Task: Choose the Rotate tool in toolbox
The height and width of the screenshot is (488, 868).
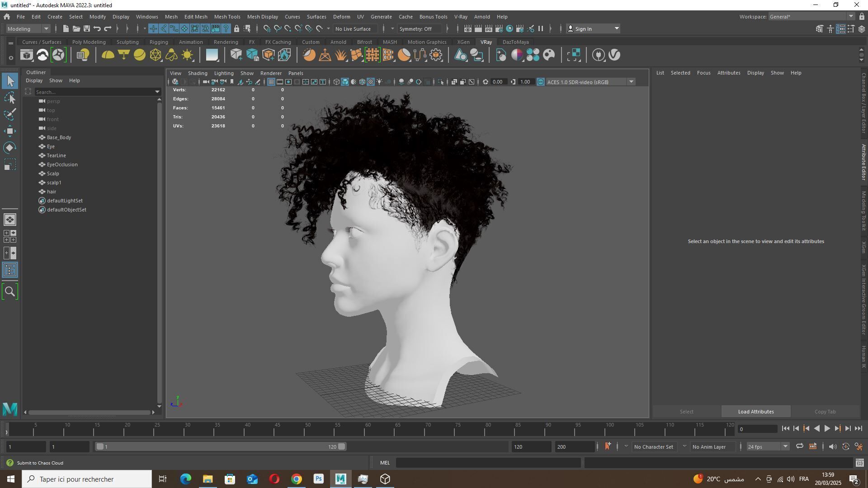Action: (x=10, y=148)
